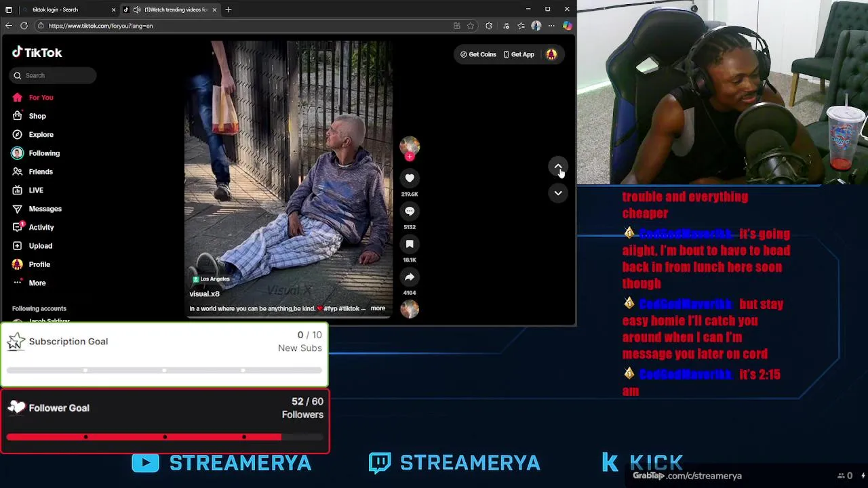This screenshot has width=868, height=488.
Task: Refresh the browser page
Action: pyautogui.click(x=24, y=26)
